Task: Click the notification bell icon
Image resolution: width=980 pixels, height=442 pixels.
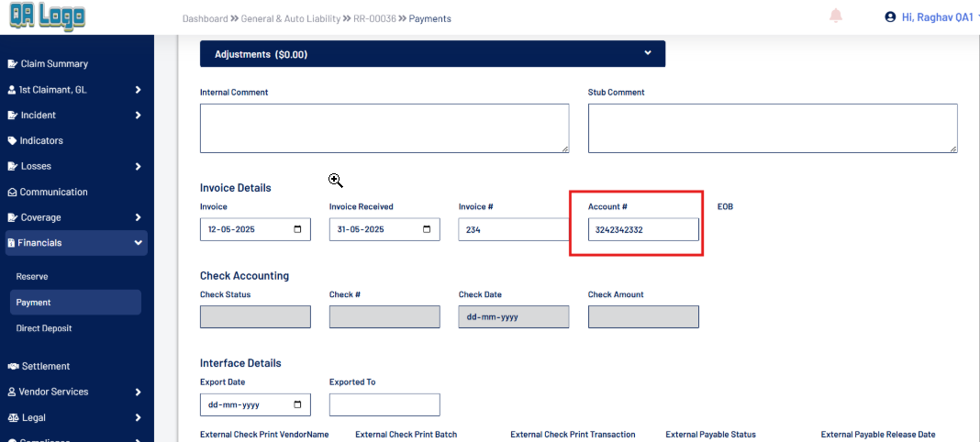Action: (836, 17)
